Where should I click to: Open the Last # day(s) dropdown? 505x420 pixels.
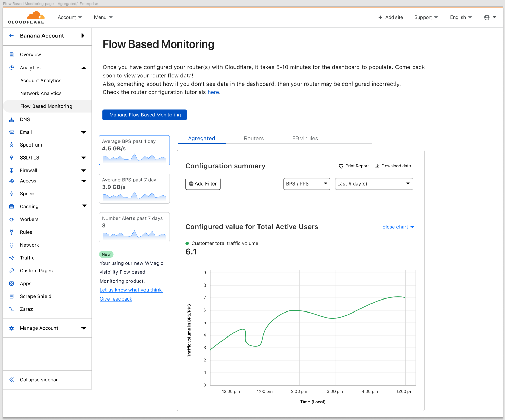point(374,184)
